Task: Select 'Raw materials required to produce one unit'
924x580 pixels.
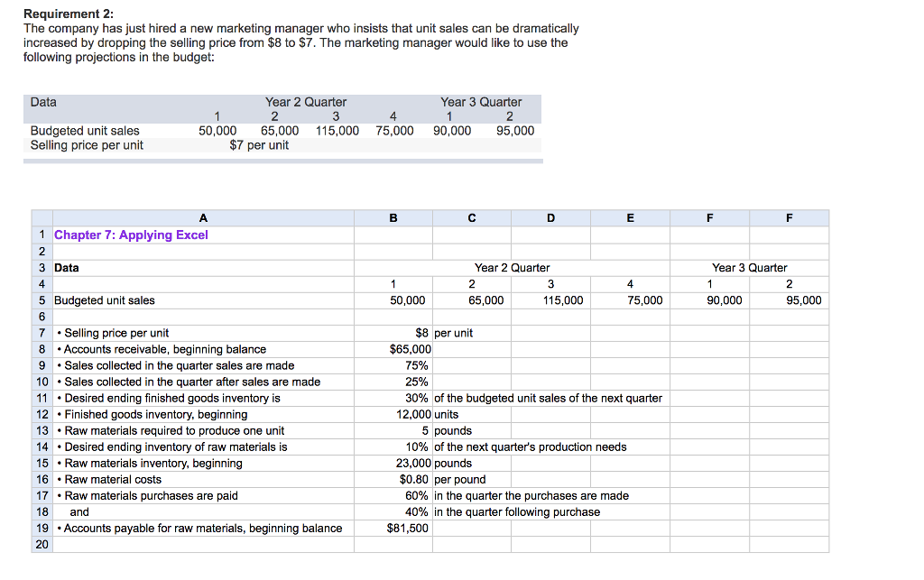Action: point(203,431)
